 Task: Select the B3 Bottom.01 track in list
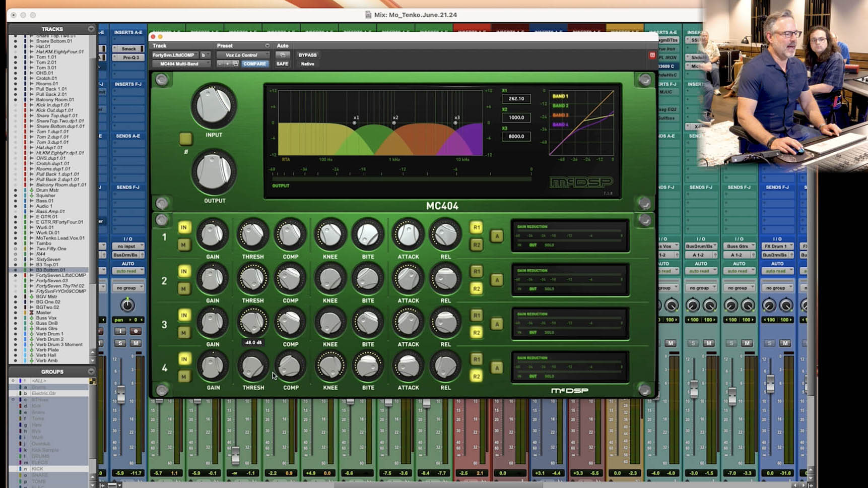click(x=50, y=270)
